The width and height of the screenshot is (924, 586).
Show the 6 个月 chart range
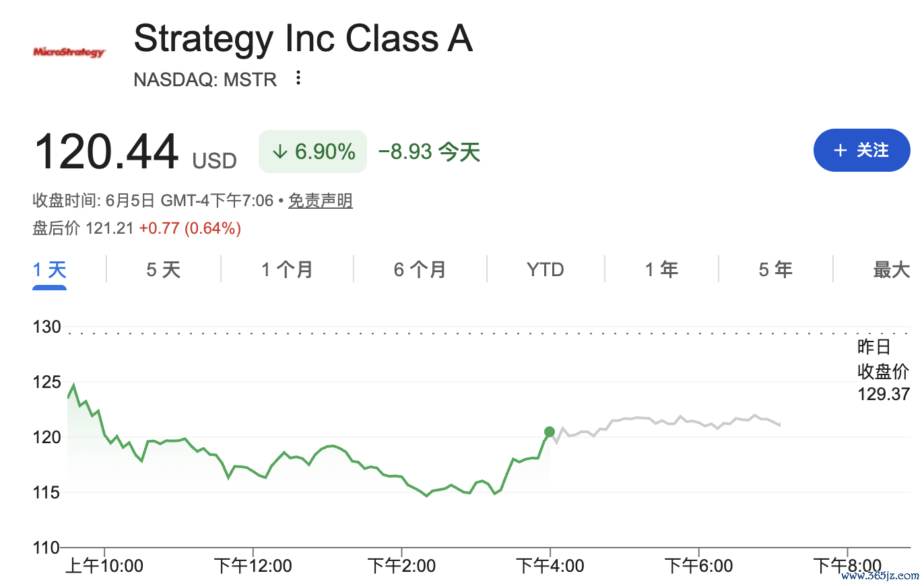coord(420,270)
